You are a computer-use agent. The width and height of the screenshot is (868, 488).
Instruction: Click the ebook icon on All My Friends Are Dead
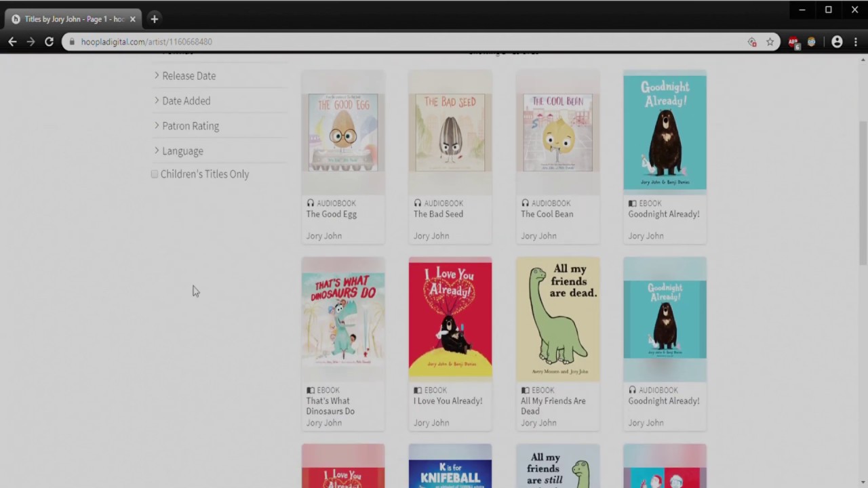click(525, 390)
